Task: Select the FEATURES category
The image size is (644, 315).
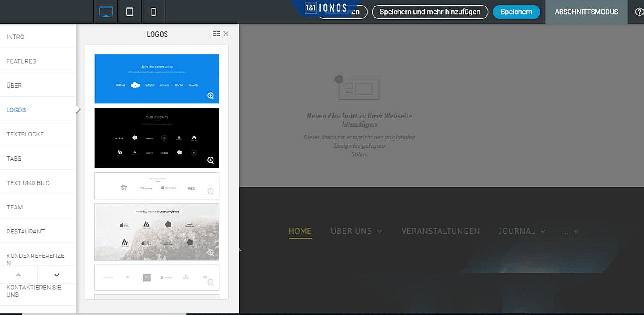Action: (x=38, y=61)
